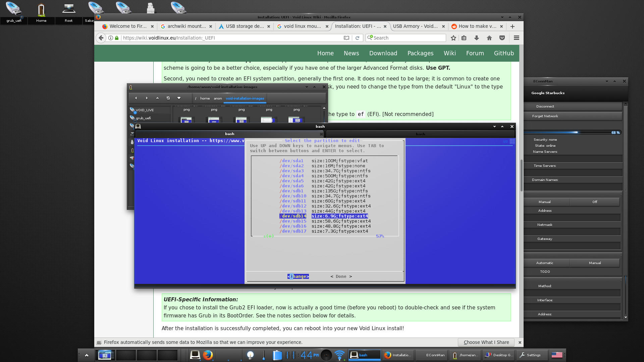Click EConnMan signal strength bar
The width and height of the screenshot is (644, 362).
pyautogui.click(x=573, y=132)
